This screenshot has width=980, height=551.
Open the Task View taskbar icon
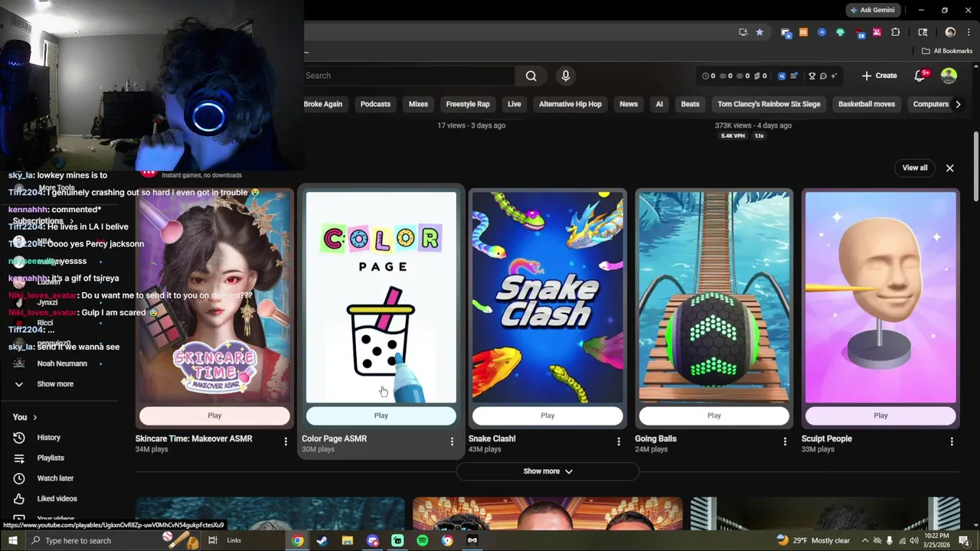[x=213, y=540]
